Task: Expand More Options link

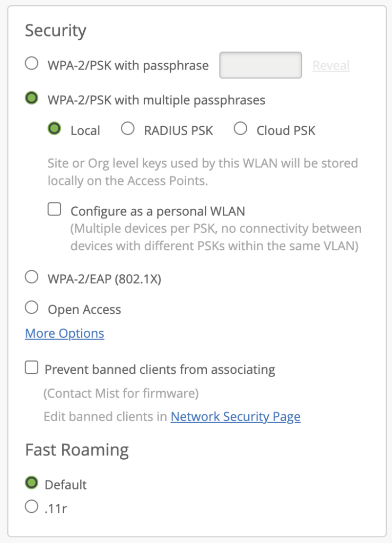Action: tap(65, 334)
